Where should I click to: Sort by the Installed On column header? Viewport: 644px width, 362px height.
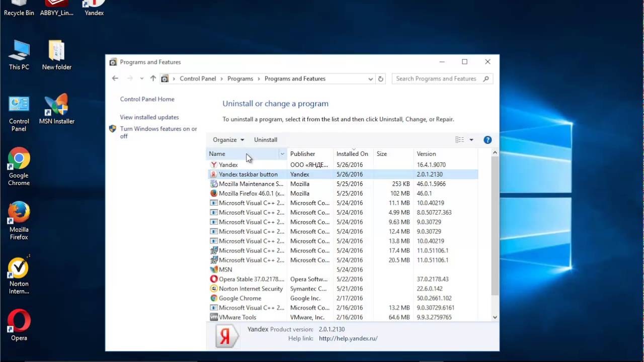353,154
